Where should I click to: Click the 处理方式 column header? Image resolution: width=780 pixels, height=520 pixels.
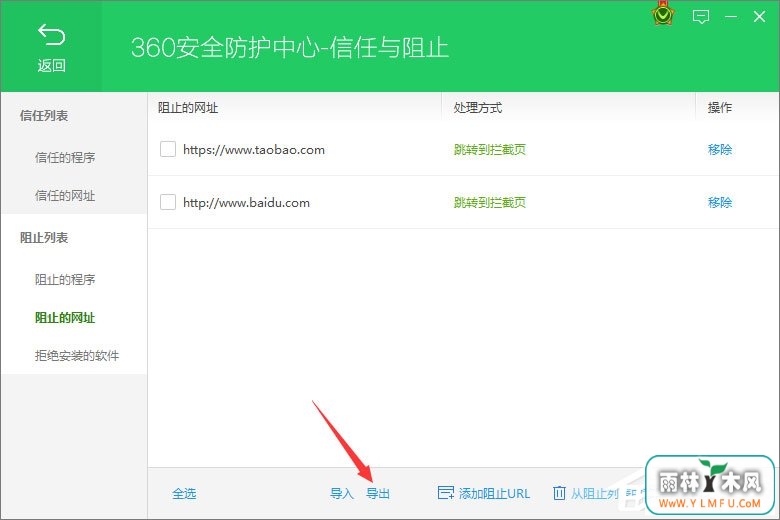[x=478, y=107]
